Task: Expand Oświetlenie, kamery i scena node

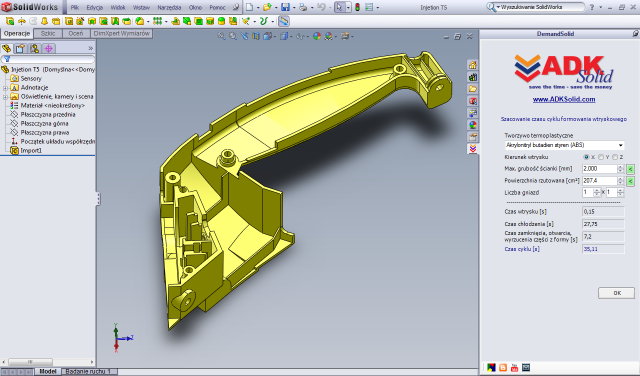Action: click(5, 97)
